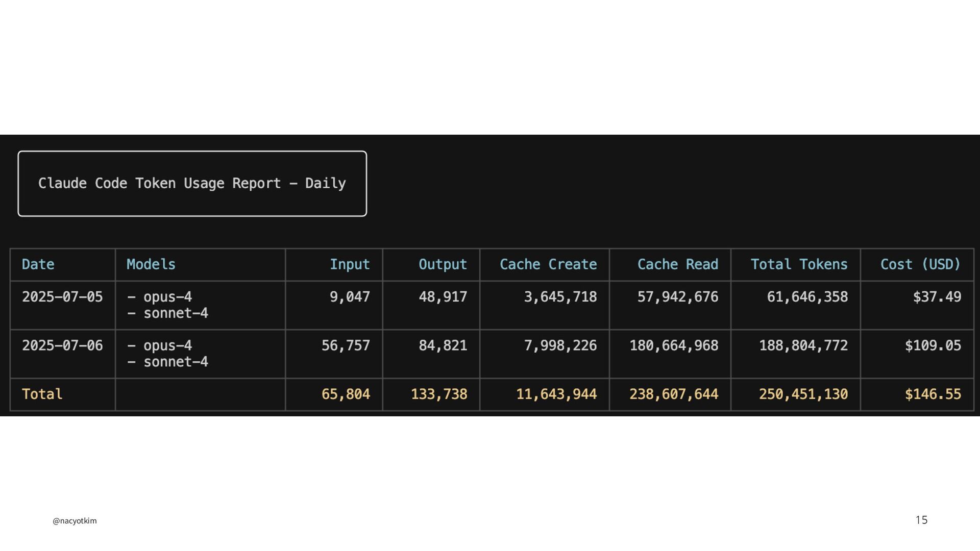
Task: Click the total cost $146.55
Action: pyautogui.click(x=933, y=394)
